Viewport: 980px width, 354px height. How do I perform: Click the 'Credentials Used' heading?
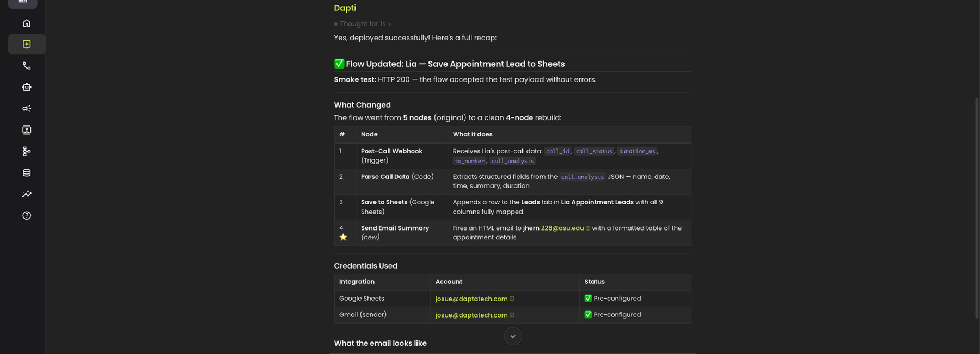click(366, 266)
